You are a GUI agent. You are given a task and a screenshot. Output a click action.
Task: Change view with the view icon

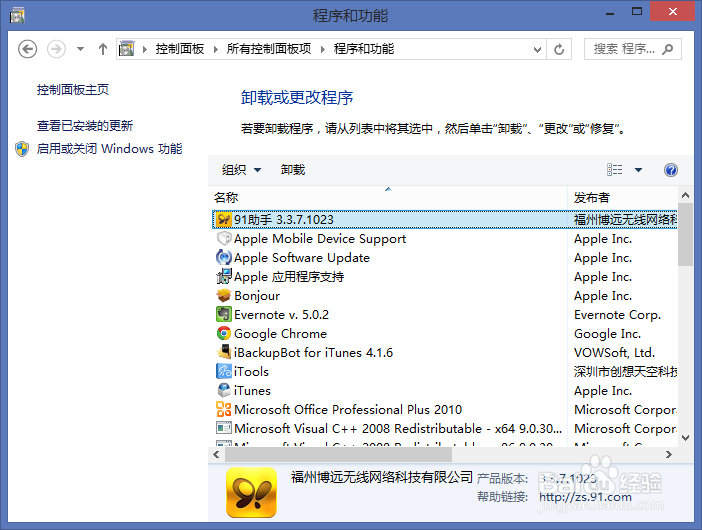tap(615, 170)
